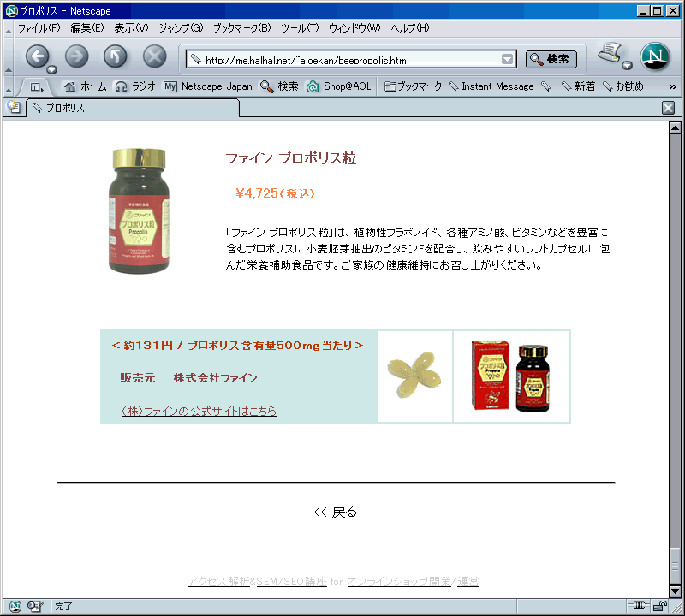
Task: Open the お勧め bookmark
Action: pyautogui.click(x=623, y=86)
